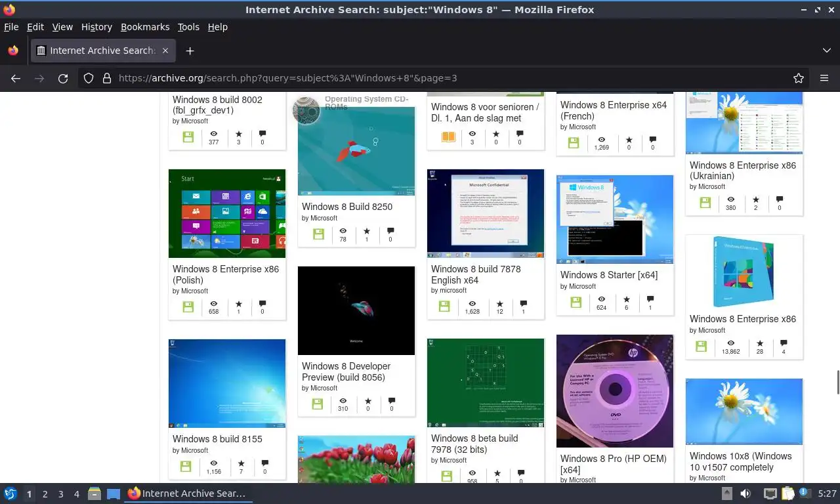
Task: Click the Operating System CD-ROMs collection icon
Action: pyautogui.click(x=306, y=110)
